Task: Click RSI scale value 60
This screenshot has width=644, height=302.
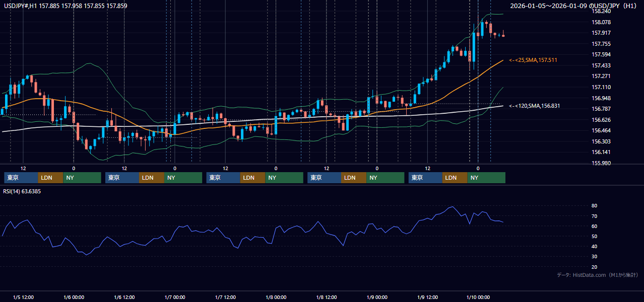Action: coord(595,226)
